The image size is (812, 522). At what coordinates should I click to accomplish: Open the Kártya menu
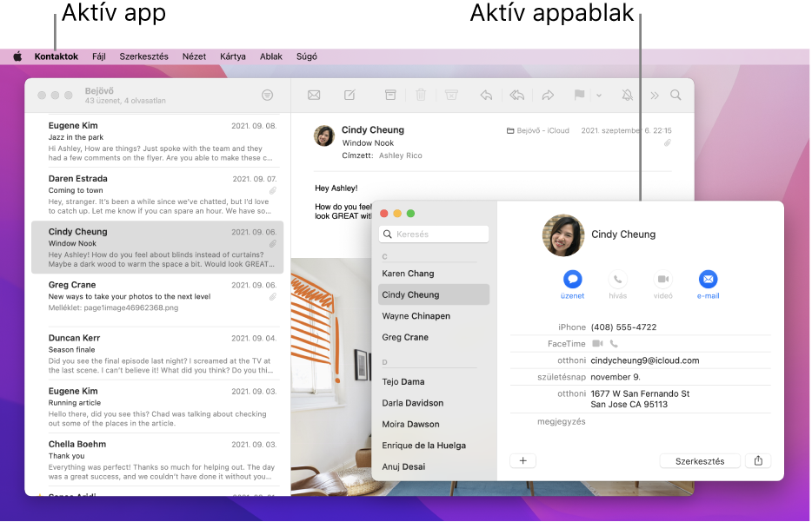coord(232,56)
